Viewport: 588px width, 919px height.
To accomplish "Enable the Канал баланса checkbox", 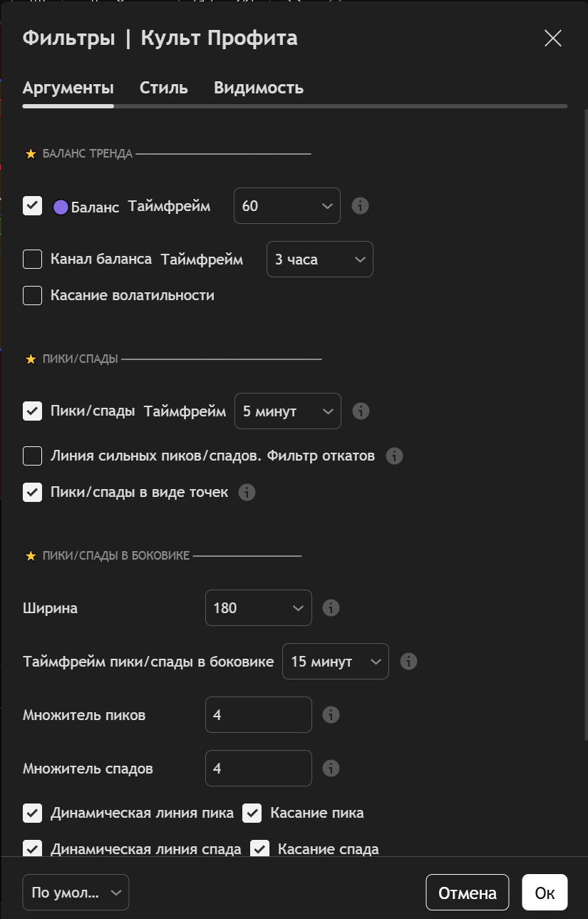I will click(x=33, y=260).
